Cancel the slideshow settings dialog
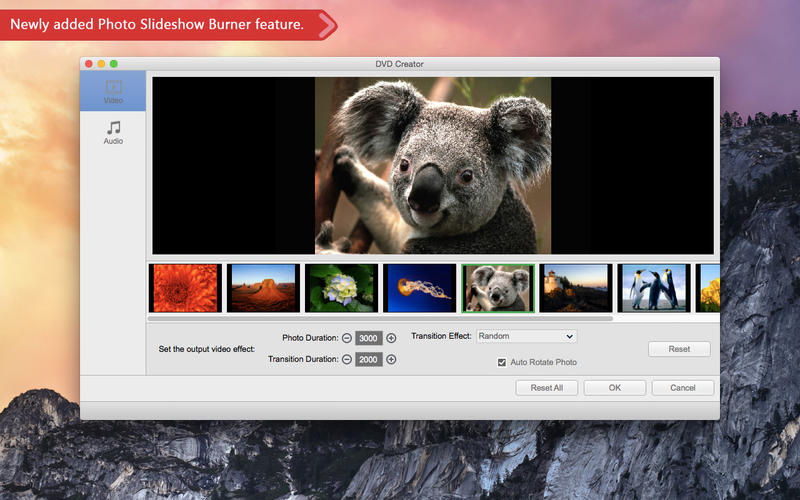This screenshot has width=800, height=500. 682,388
